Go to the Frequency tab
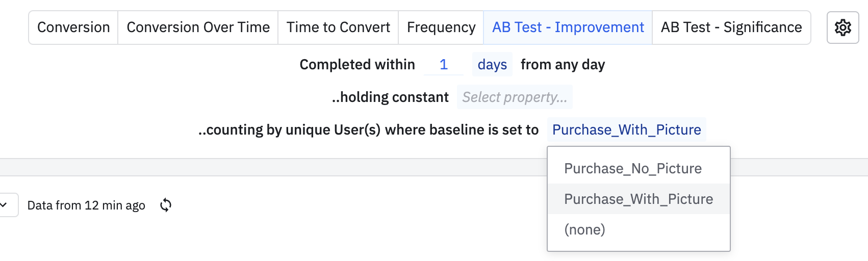 point(441,28)
